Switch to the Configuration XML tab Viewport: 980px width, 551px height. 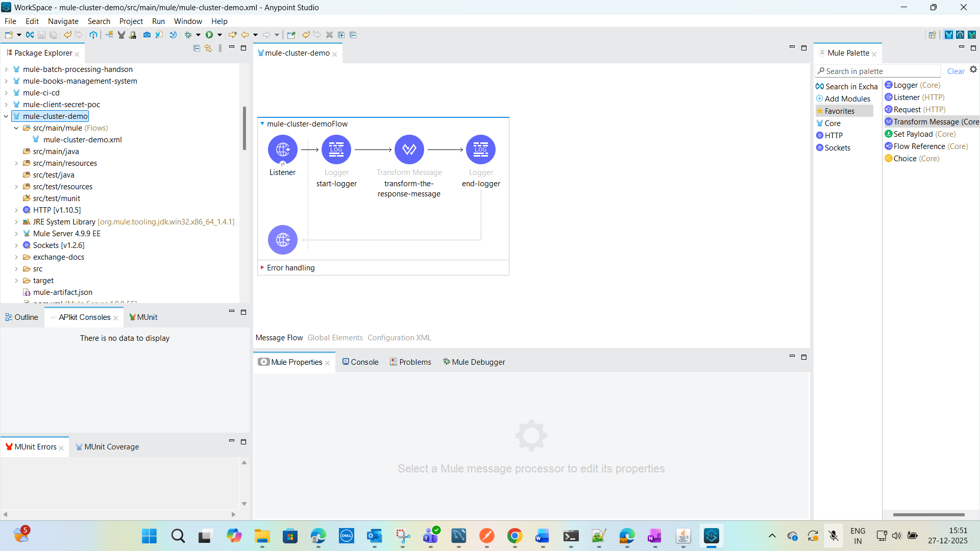click(399, 338)
